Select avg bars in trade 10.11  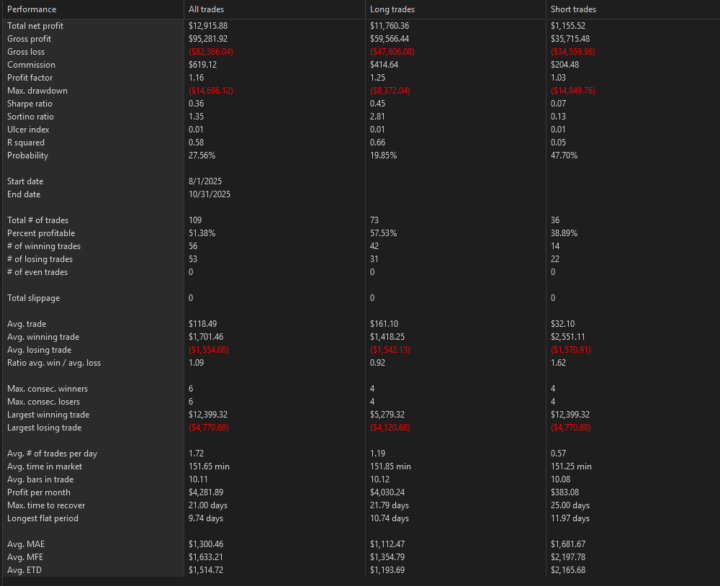coord(198,479)
